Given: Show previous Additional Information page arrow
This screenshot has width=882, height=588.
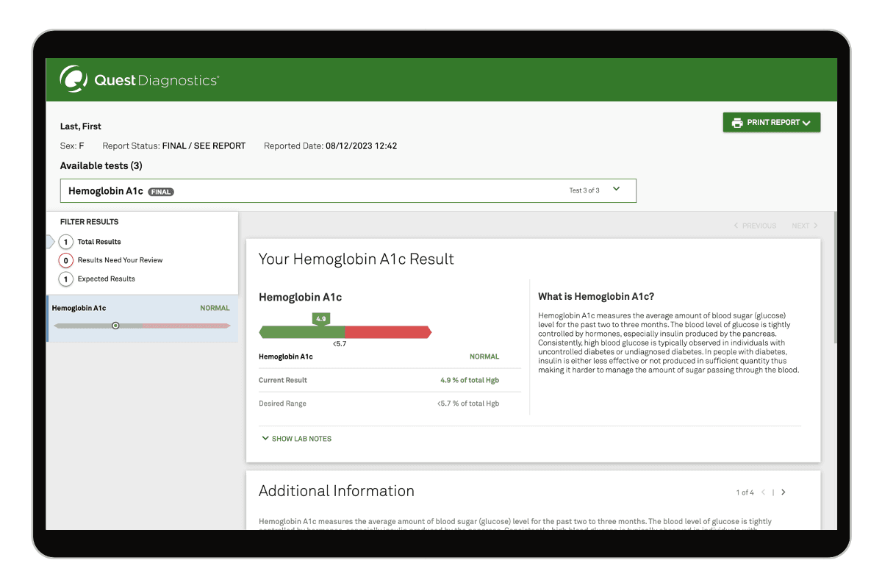Looking at the screenshot, I should 764,492.
